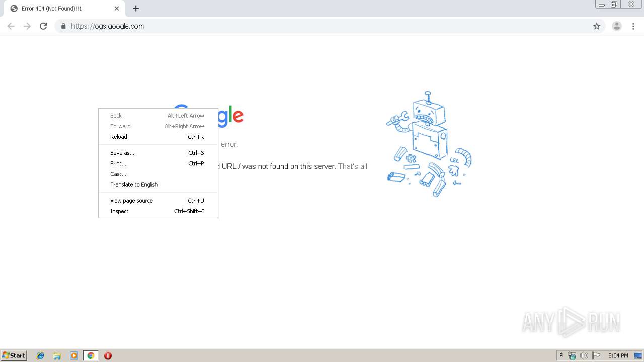The width and height of the screenshot is (644, 362).
Task: Click the volume speaker tray icon
Action: (584, 355)
